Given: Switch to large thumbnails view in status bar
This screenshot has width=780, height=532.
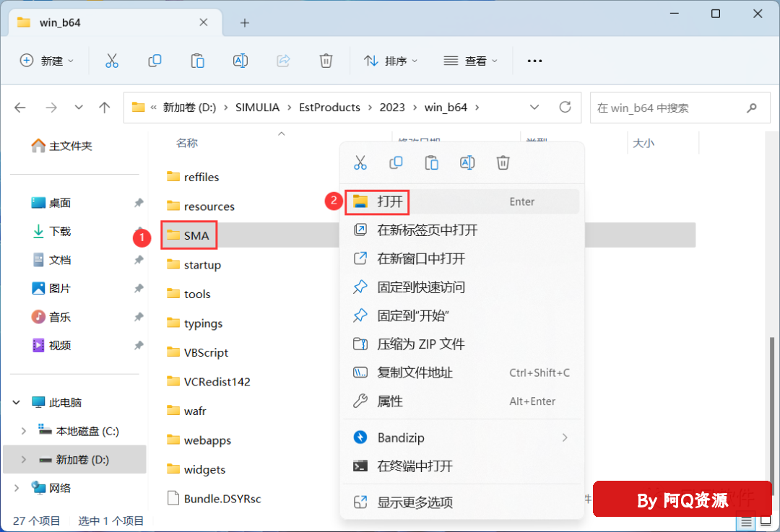Looking at the screenshot, I should tap(764, 521).
